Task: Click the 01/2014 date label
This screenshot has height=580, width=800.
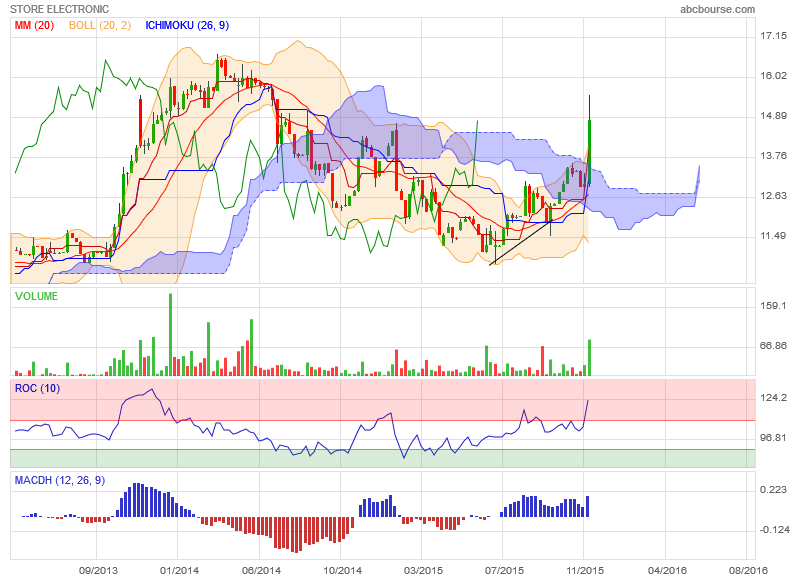Action: pos(180,570)
